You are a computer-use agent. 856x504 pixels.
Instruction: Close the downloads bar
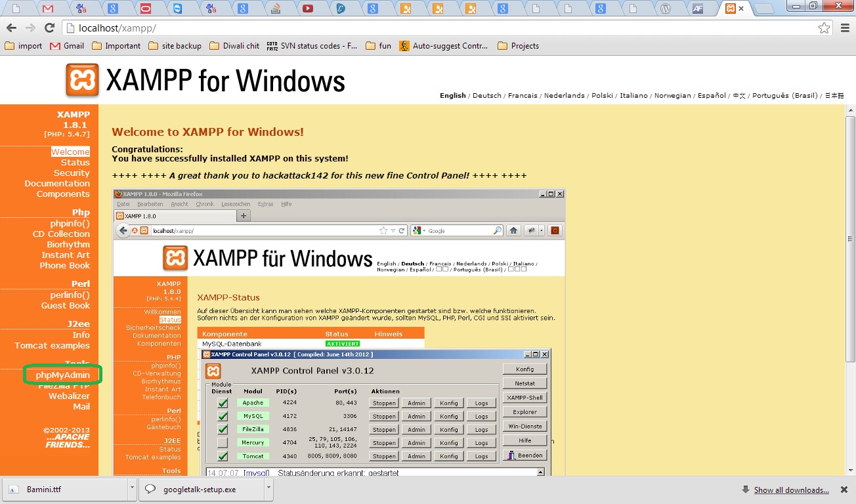(x=845, y=490)
